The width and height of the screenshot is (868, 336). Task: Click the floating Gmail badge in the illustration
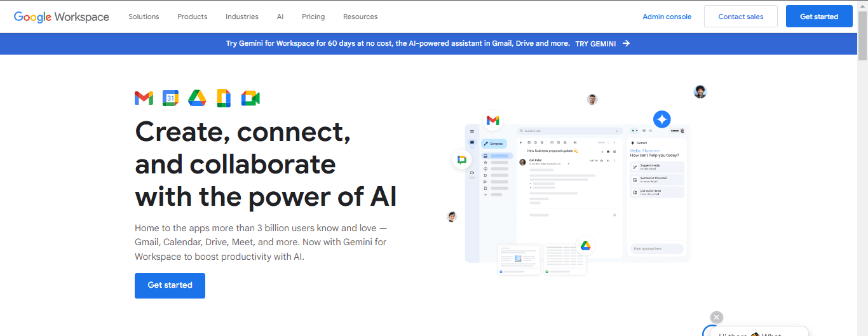493,120
